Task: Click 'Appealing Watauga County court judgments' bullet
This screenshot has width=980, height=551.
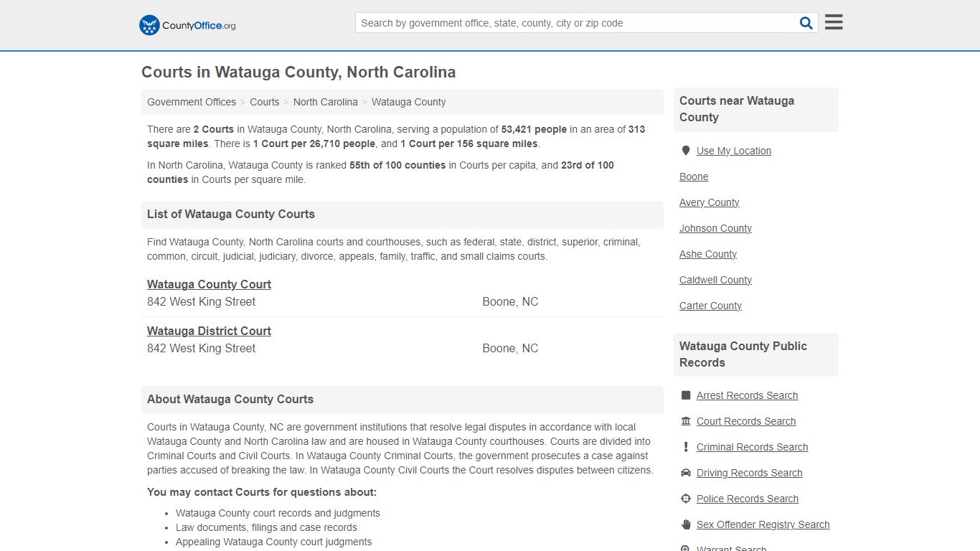Action: (273, 542)
